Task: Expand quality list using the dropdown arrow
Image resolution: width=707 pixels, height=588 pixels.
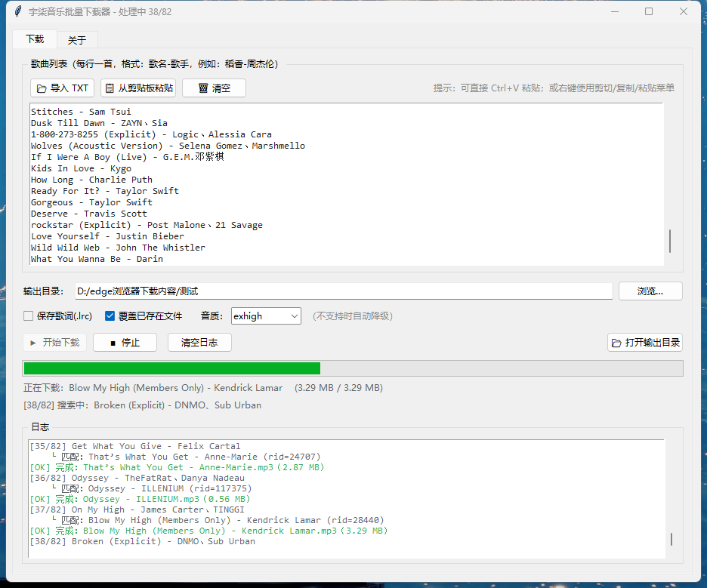Action: click(295, 316)
